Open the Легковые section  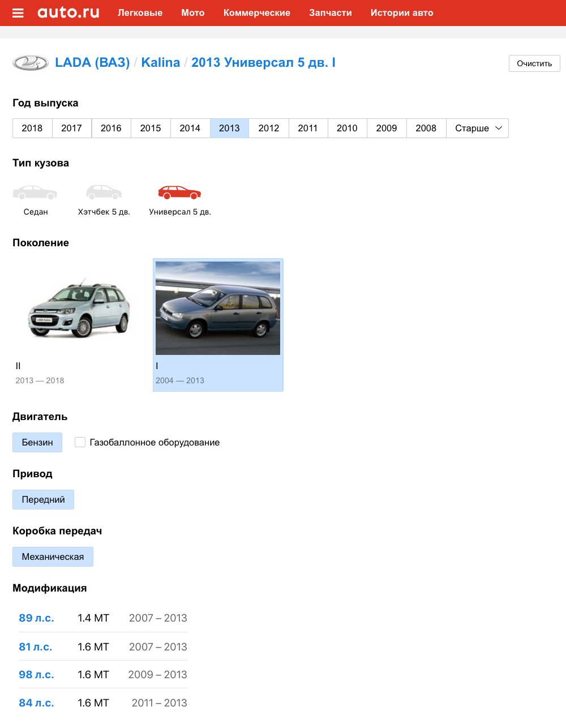click(x=140, y=12)
